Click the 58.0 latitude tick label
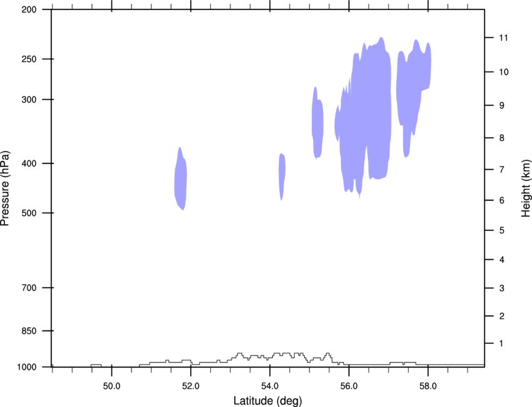 point(428,386)
